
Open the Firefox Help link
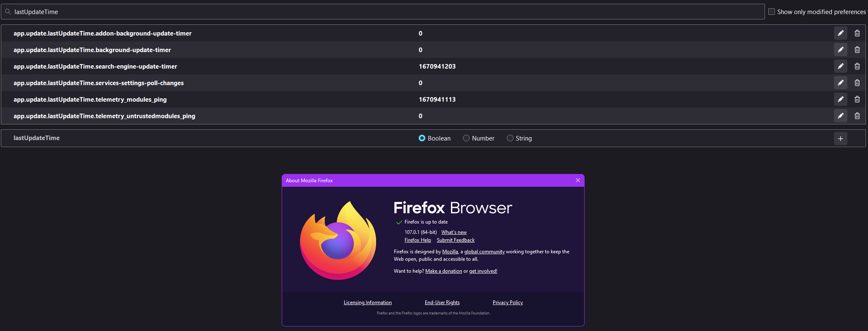pos(418,240)
